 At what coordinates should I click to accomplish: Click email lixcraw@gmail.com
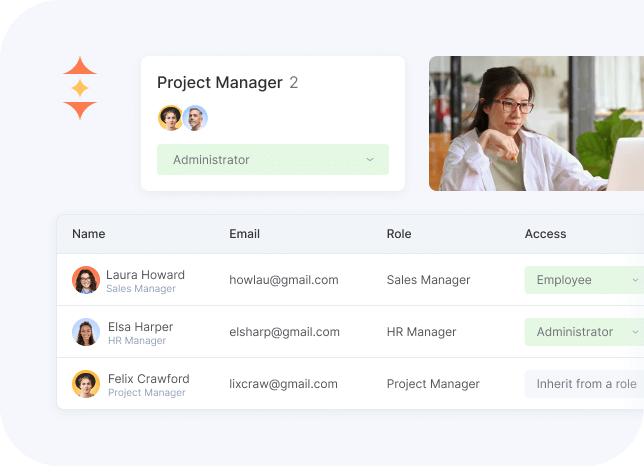(x=284, y=384)
